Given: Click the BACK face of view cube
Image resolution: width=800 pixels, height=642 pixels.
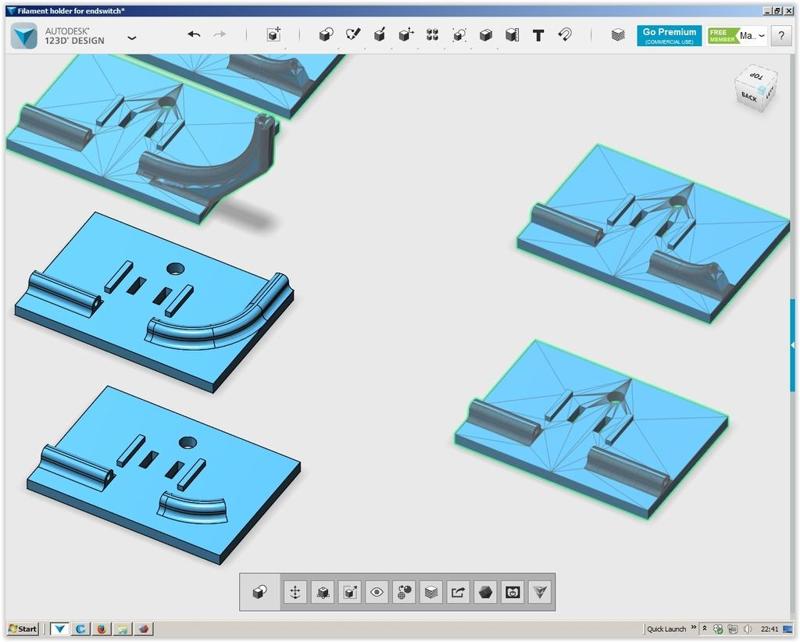Looking at the screenshot, I should click(x=748, y=96).
